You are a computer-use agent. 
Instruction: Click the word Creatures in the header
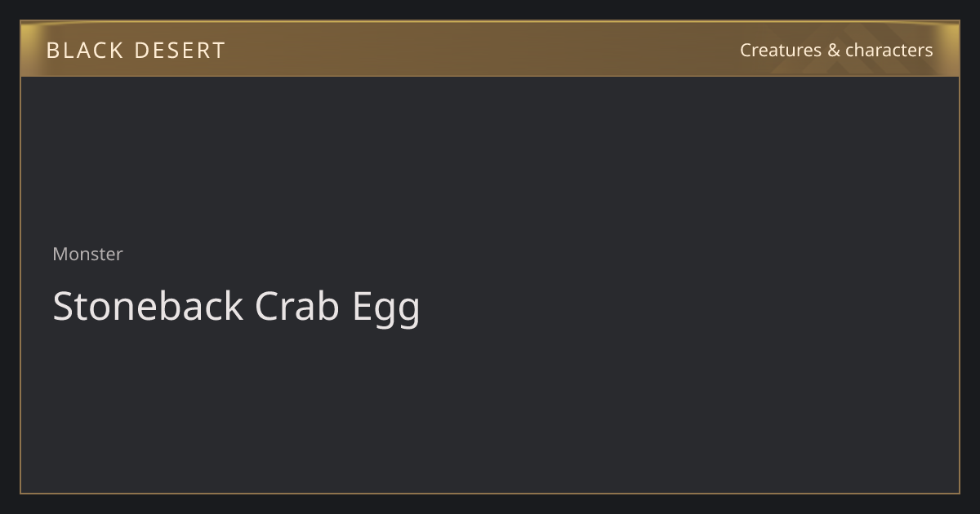[781, 50]
